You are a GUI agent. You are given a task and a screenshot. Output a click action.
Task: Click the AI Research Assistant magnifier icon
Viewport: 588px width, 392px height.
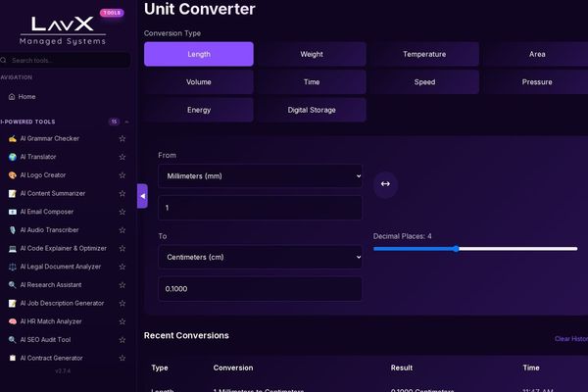(13, 285)
